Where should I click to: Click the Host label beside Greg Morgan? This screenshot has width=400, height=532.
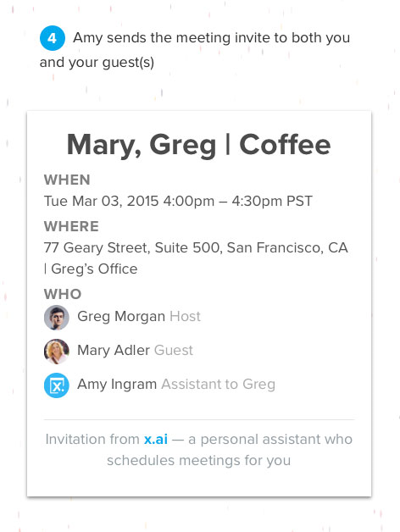point(185,316)
